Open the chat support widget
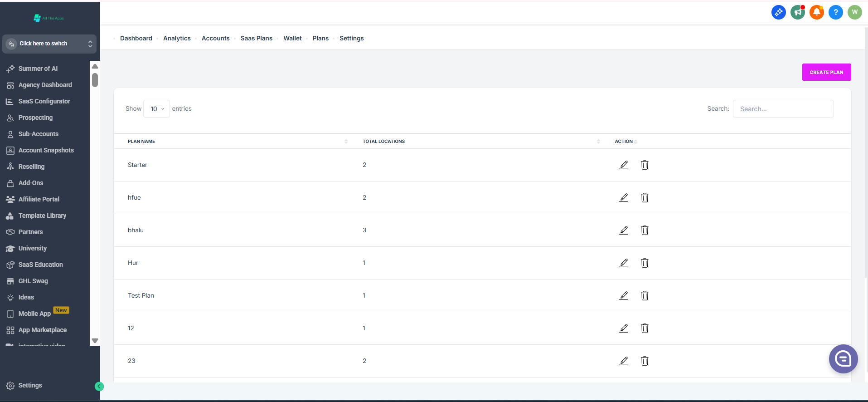 click(843, 359)
